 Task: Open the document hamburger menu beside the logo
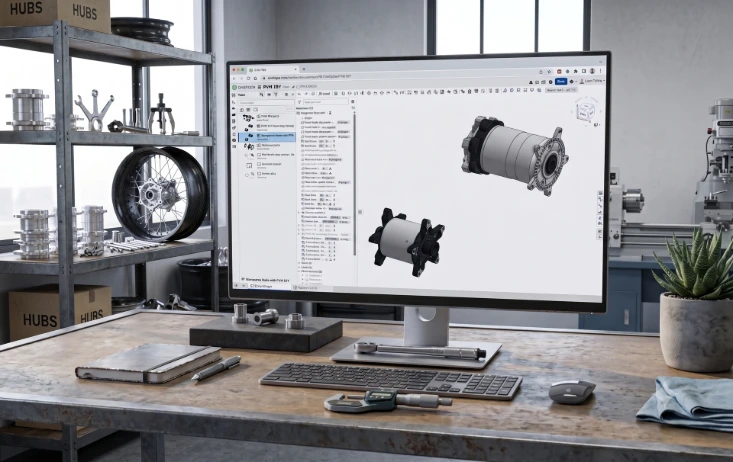point(259,87)
